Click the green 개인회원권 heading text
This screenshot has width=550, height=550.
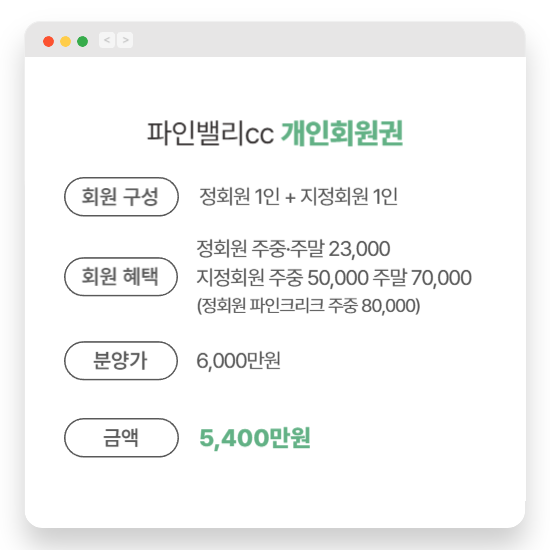point(342,133)
